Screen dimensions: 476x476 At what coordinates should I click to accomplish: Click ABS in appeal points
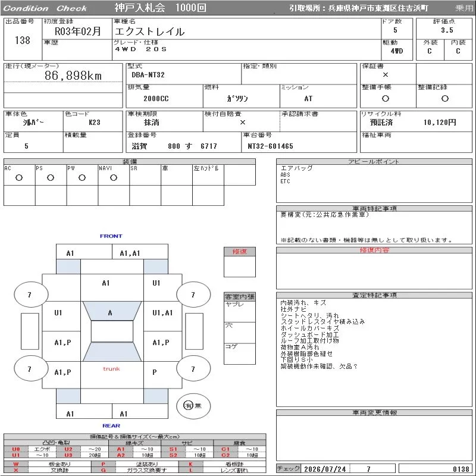coord(286,175)
